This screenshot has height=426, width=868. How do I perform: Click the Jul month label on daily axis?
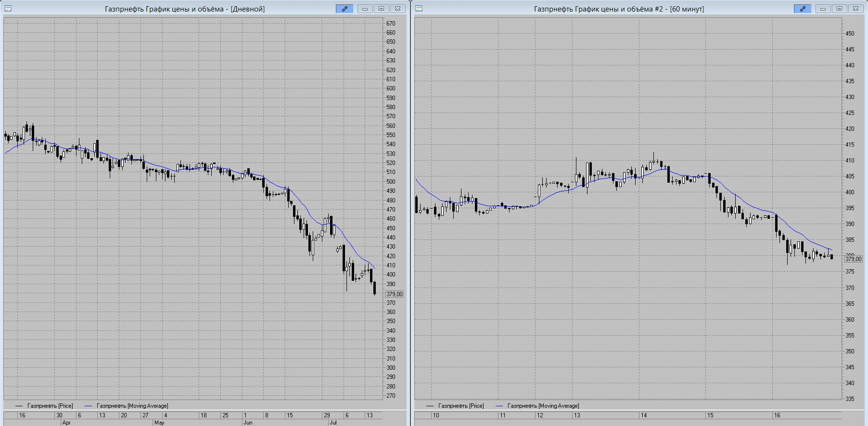[333, 423]
